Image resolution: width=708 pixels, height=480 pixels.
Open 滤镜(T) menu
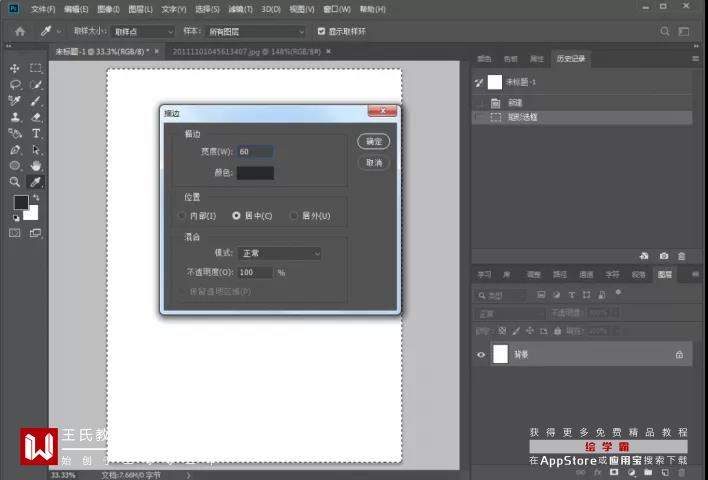240,9
